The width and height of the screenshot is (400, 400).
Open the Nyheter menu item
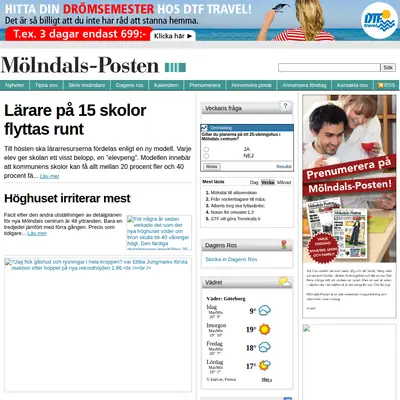click(14, 85)
